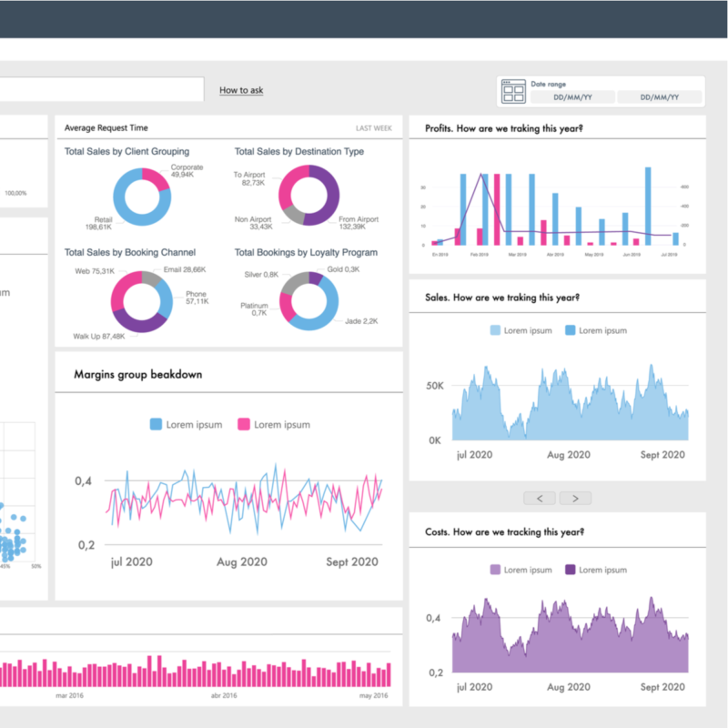Click the pink swatch in Margins group legend
Image resolution: width=728 pixels, height=728 pixels.
point(244,424)
